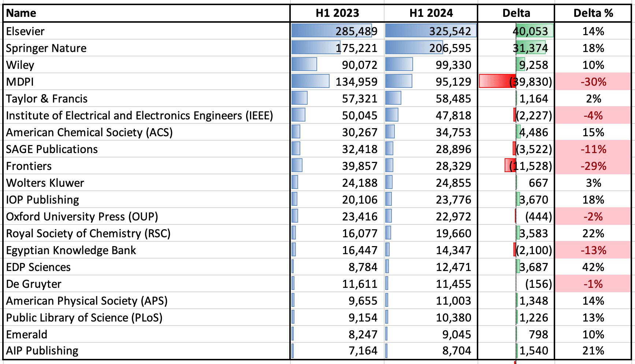Click the American Chemical Society (ACS) cell
This screenshot has width=635, height=364.
click(146, 132)
